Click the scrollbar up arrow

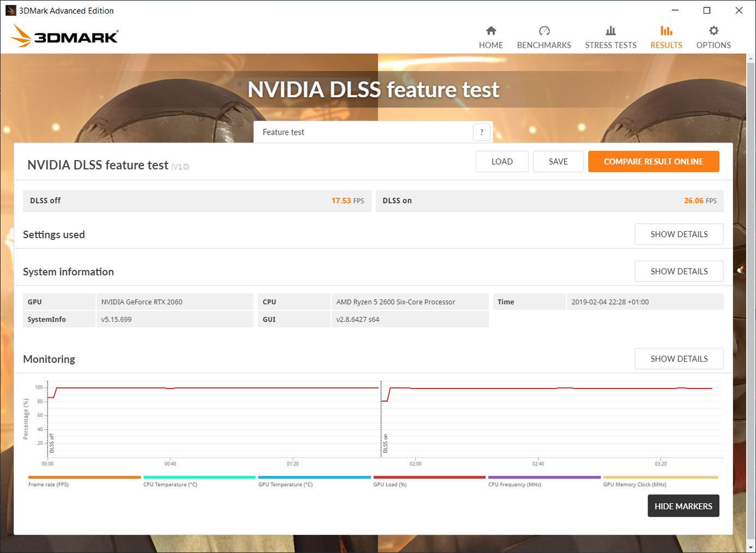click(751, 58)
